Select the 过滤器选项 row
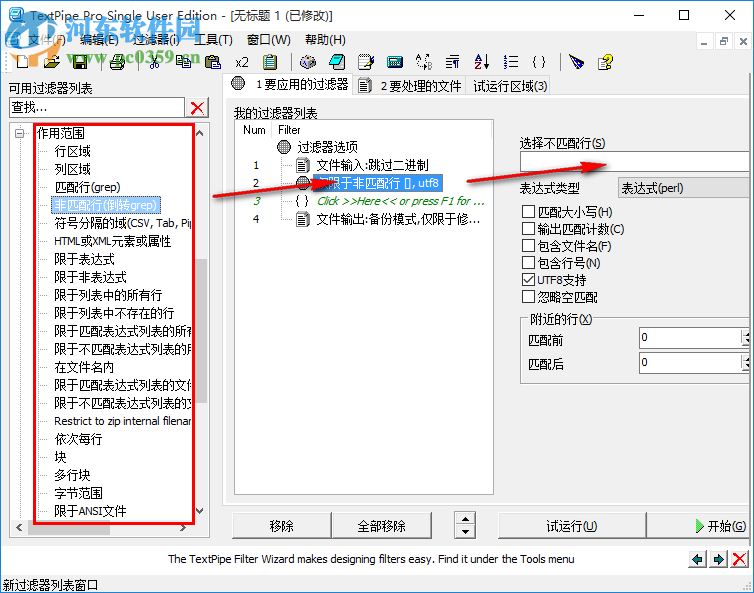The image size is (754, 593). [327, 147]
